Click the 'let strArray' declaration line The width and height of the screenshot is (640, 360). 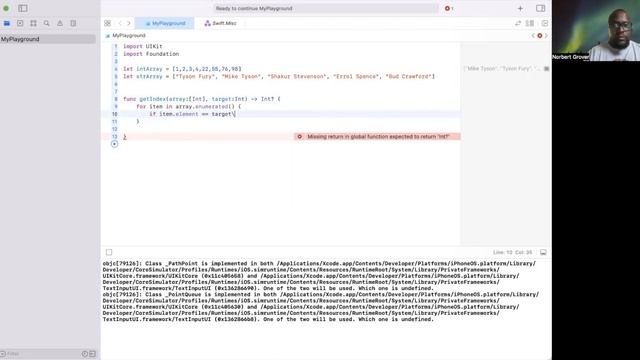279,76
